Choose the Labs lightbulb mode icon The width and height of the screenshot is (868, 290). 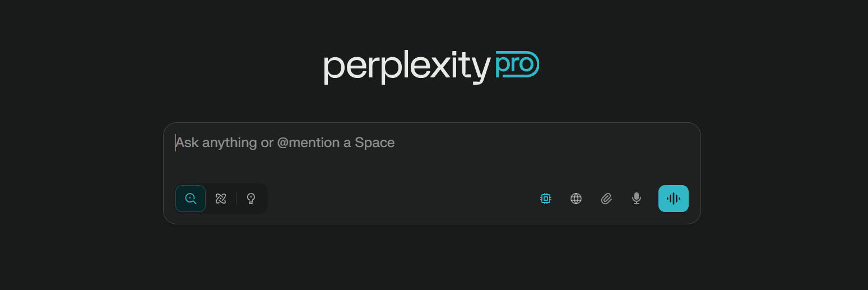[251, 199]
